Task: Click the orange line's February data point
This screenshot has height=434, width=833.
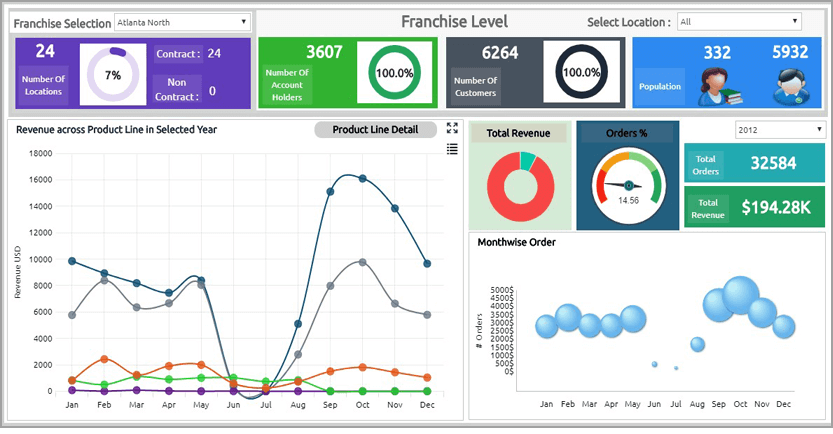Action: pos(104,359)
